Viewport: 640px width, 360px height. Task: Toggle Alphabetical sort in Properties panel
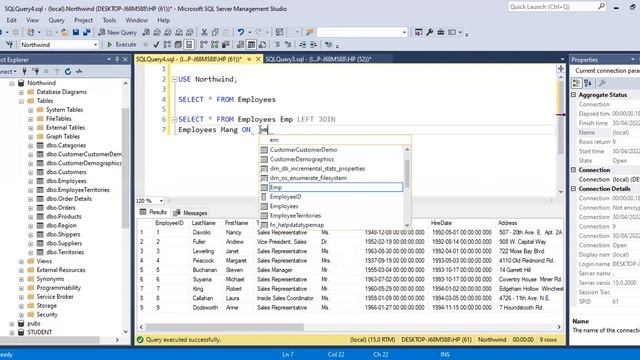[x=588, y=83]
